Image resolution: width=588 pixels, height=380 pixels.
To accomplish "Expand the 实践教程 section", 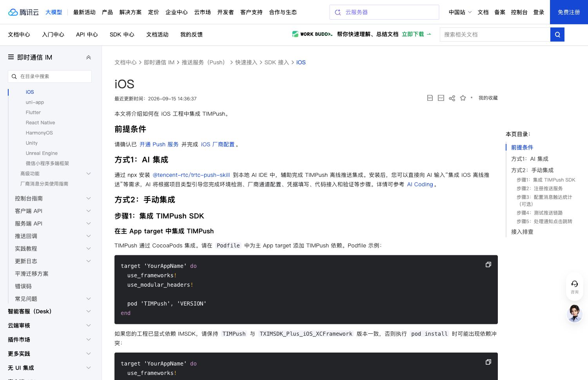I will pyautogui.click(x=89, y=249).
